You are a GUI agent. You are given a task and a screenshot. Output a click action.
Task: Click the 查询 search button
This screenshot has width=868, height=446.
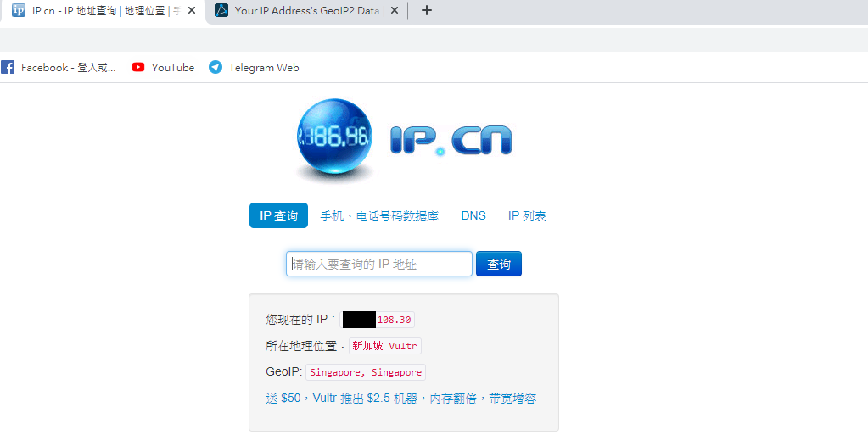[x=499, y=264]
